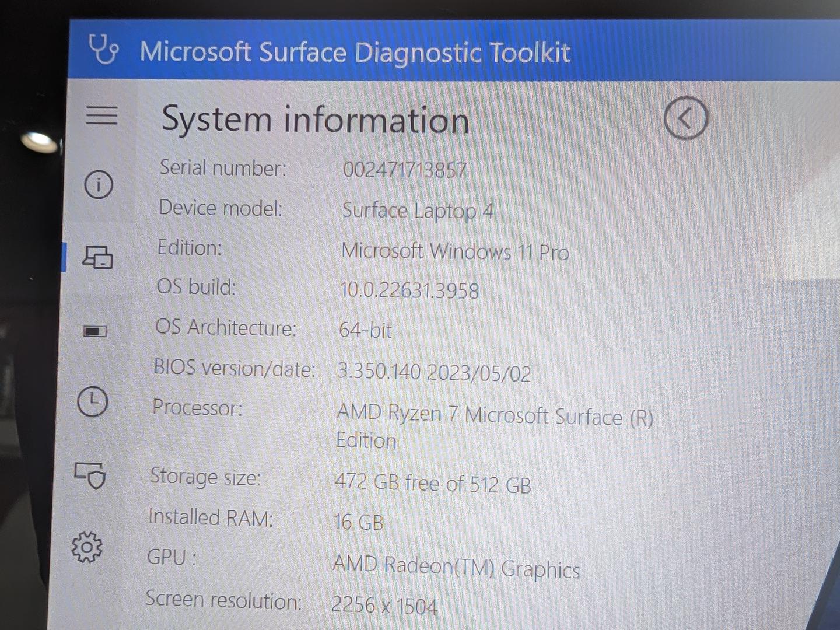This screenshot has height=630, width=840.
Task: Click the OS Architecture label
Action: (226, 328)
